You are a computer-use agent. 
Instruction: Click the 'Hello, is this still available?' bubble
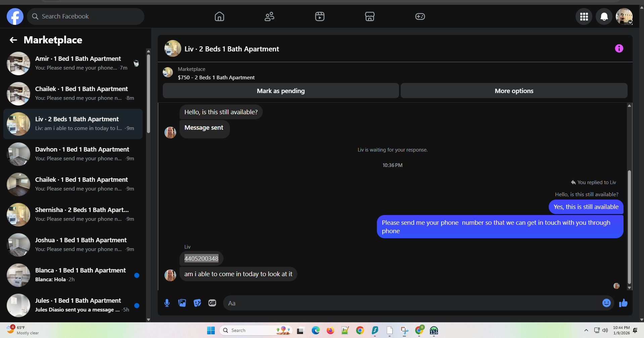pyautogui.click(x=221, y=112)
